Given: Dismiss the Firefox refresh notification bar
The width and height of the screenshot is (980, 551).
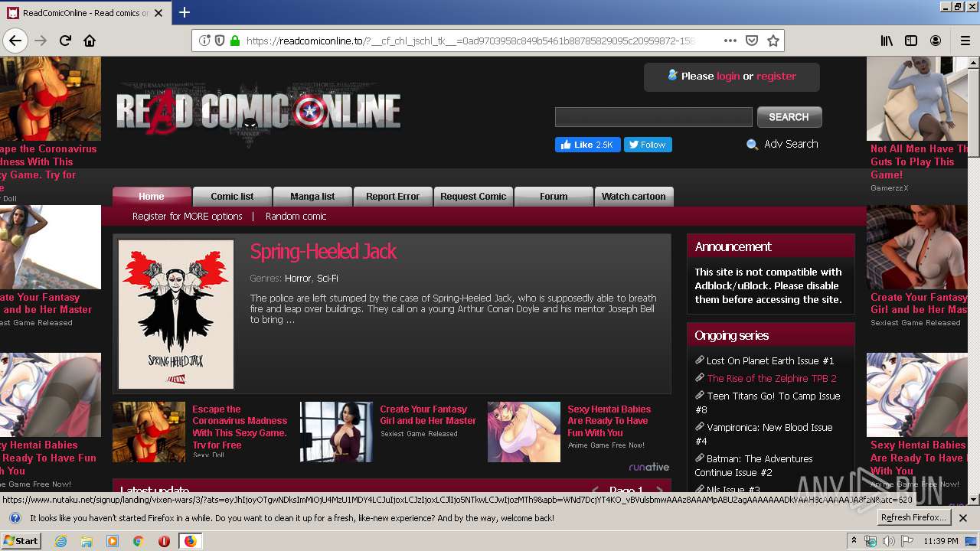Looking at the screenshot, I should (x=963, y=518).
